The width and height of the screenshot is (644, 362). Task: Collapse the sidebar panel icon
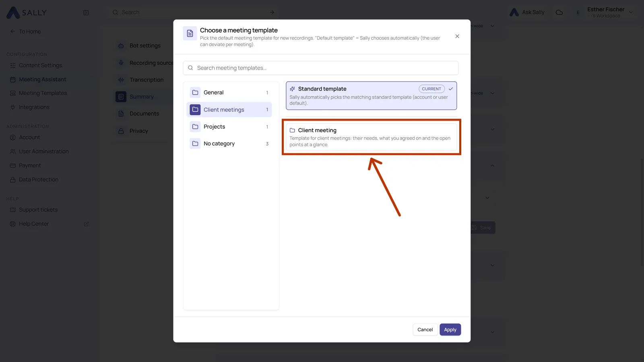coord(86,12)
